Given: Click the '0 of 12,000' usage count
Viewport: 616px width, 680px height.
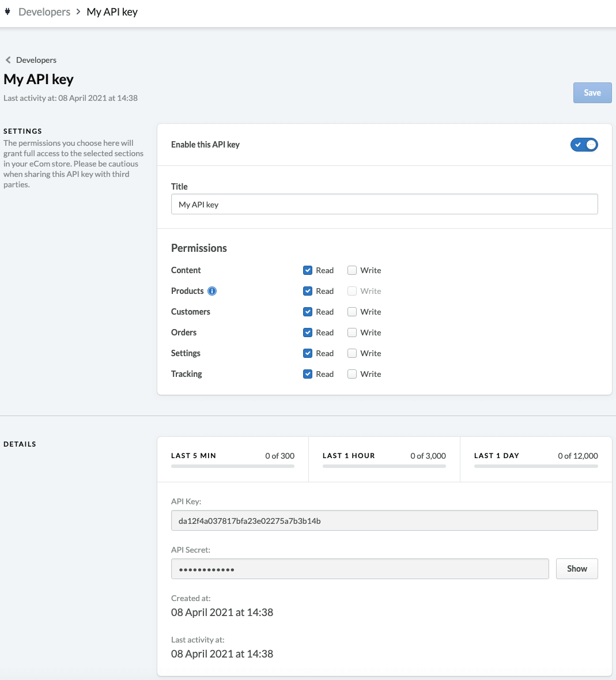Looking at the screenshot, I should pyautogui.click(x=578, y=456).
